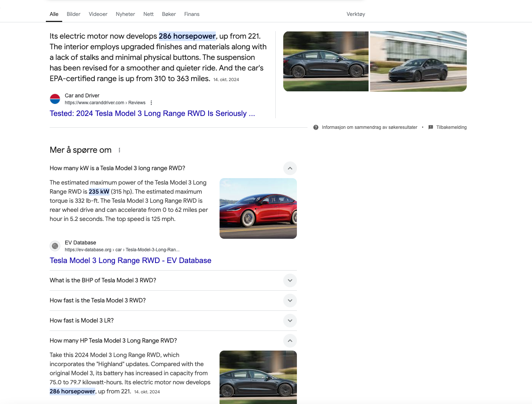Click the Tilbakemelding feedback icon
532x404 pixels.
[x=431, y=127]
